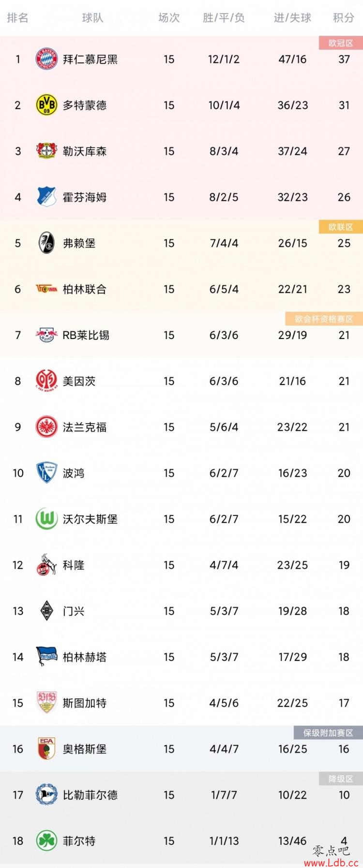Click the Freiburg club badge
The image size is (363, 868).
click(47, 243)
